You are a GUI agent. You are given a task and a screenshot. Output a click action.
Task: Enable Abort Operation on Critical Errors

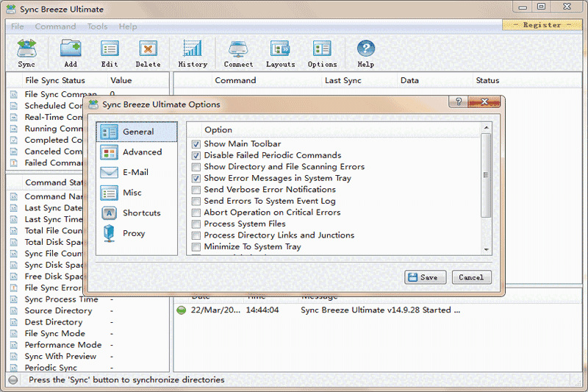[x=196, y=213]
